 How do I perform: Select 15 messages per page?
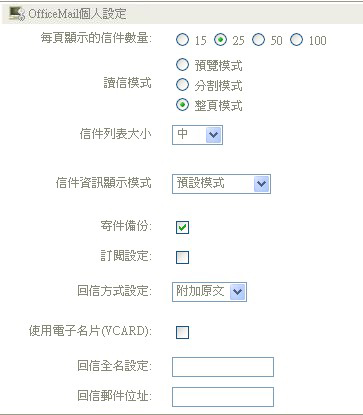pos(182,40)
